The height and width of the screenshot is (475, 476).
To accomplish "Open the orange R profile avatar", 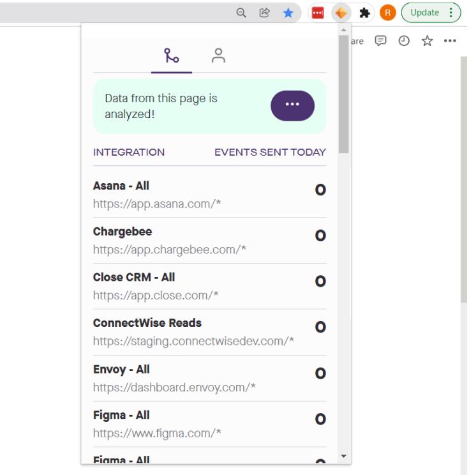I will pos(388,13).
